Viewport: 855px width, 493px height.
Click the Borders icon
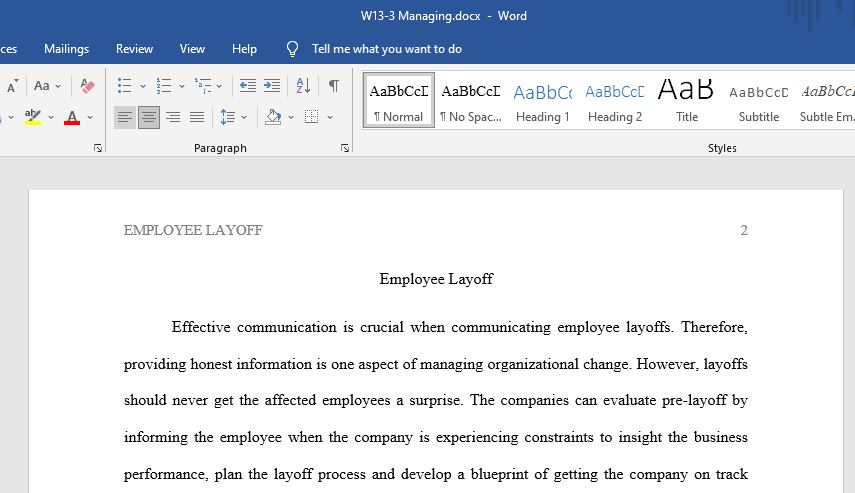click(311, 117)
